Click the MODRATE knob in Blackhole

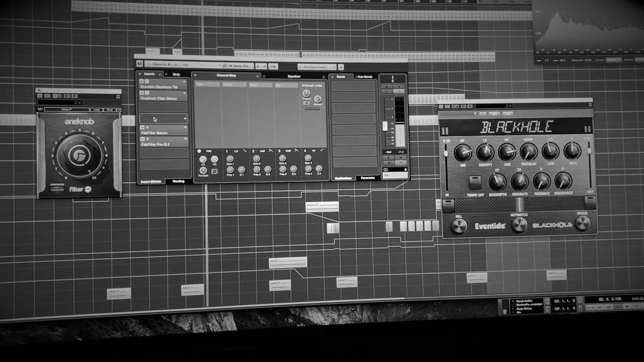click(x=519, y=181)
